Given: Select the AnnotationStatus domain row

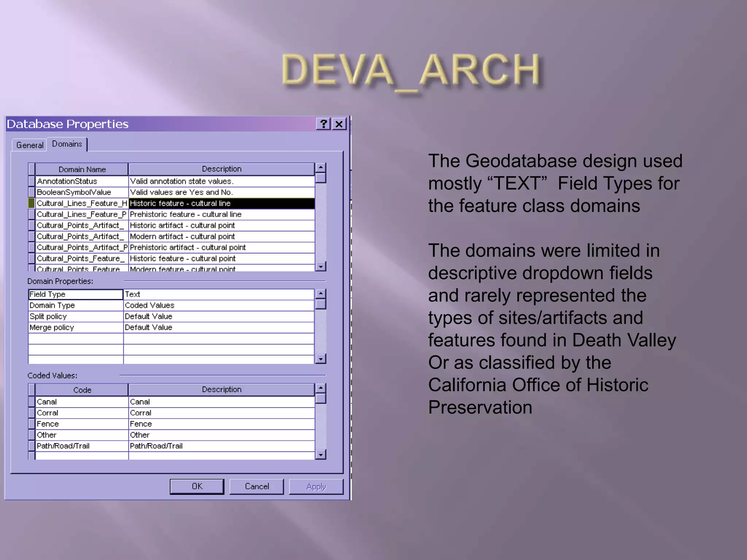Looking at the screenshot, I should pos(82,181).
